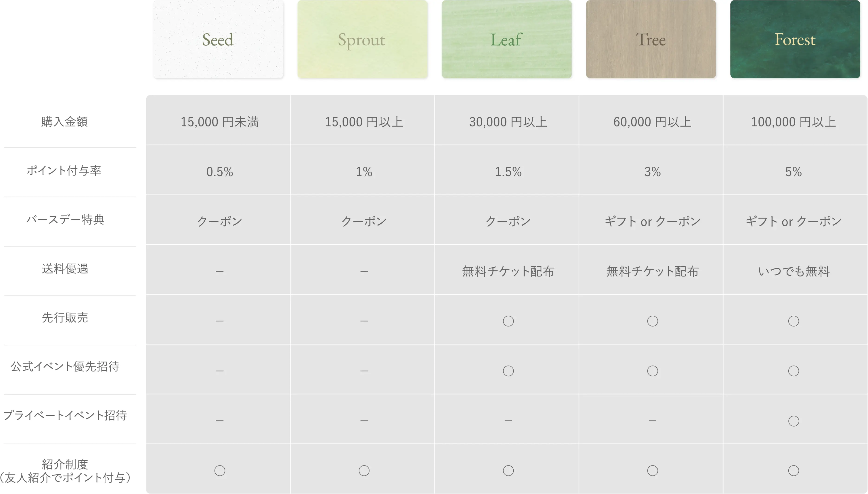The height and width of the screenshot is (494, 868).
Task: Select the Seed circle in the 紹介制度 row
Action: pyautogui.click(x=220, y=471)
